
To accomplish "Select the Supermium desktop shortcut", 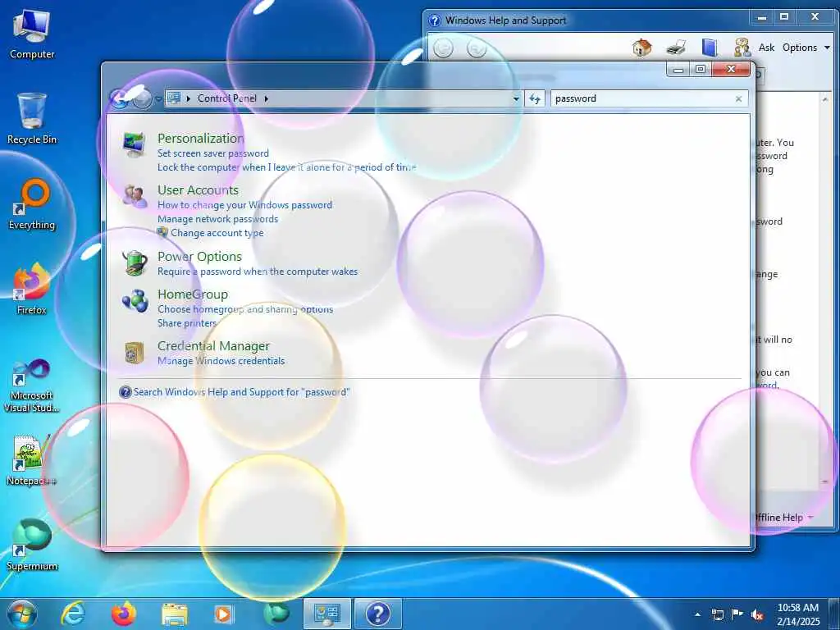I will click(x=32, y=546).
